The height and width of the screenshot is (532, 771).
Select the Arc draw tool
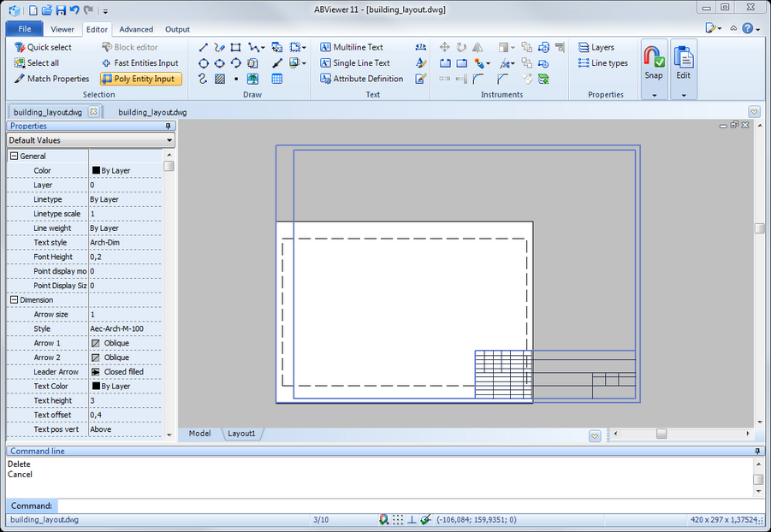(x=236, y=63)
